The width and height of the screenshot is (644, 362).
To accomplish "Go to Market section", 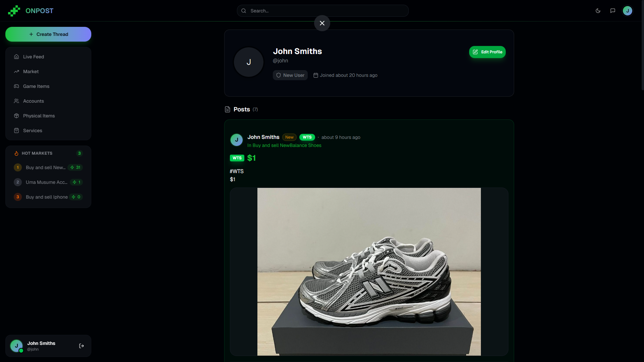I will tap(48, 71).
